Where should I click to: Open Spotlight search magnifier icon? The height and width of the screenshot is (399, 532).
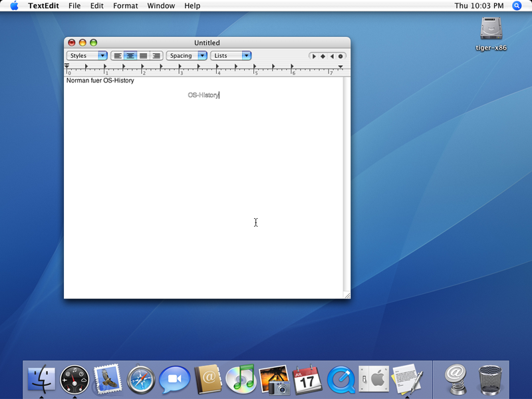pyautogui.click(x=517, y=6)
